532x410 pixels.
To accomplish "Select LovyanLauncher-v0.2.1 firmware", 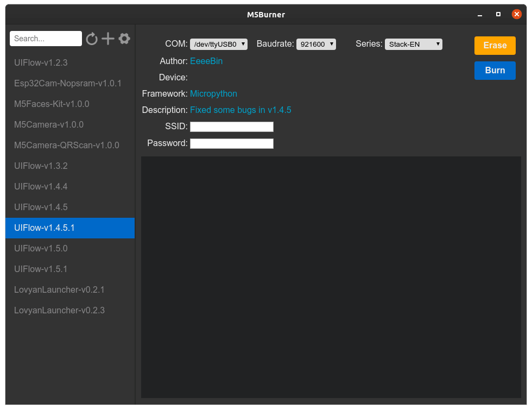I will pyautogui.click(x=70, y=290).
